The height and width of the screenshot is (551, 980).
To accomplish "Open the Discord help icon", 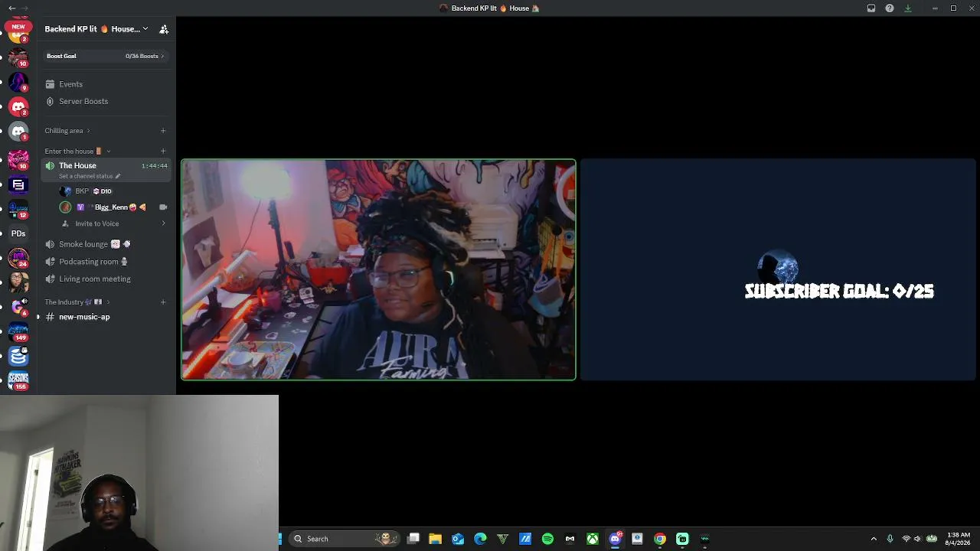I will [890, 8].
